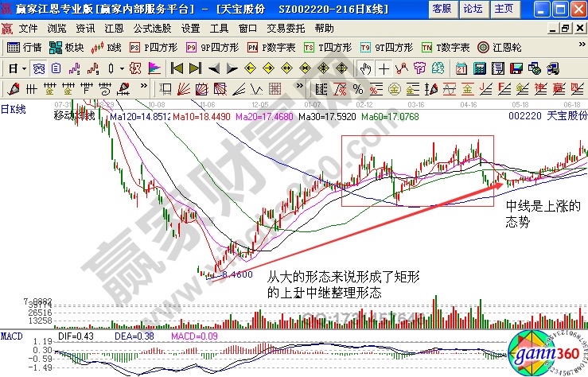
Task: Open the candlestick style dropdown arrow
Action: [121, 68]
